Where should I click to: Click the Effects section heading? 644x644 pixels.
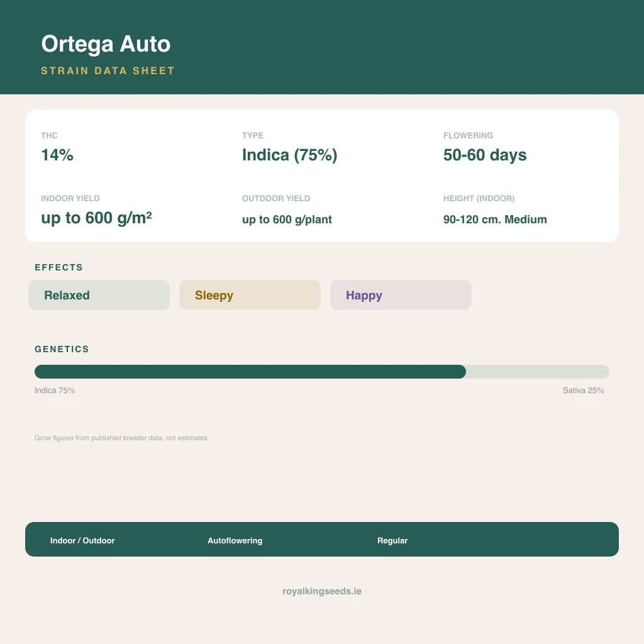58,267
